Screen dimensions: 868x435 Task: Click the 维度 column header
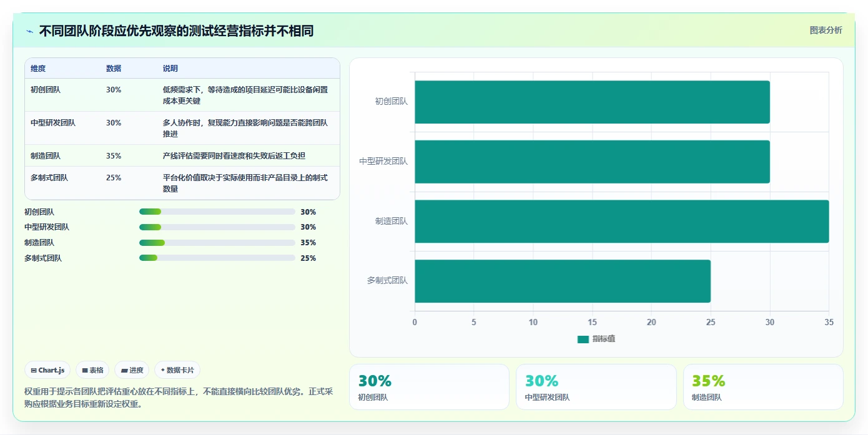coord(38,69)
